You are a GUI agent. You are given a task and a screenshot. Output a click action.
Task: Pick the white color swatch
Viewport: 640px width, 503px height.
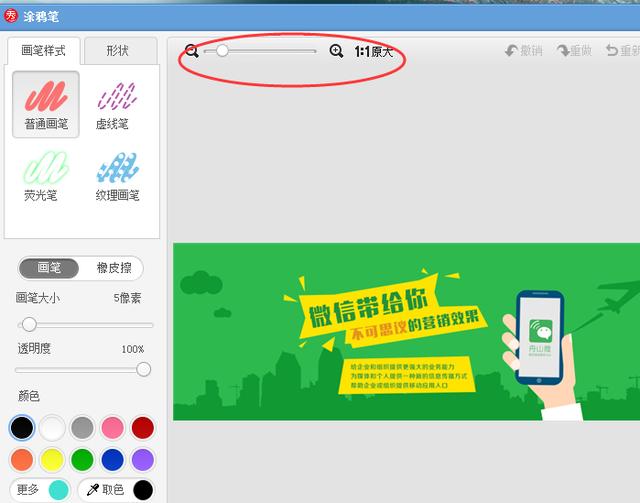(x=52, y=428)
